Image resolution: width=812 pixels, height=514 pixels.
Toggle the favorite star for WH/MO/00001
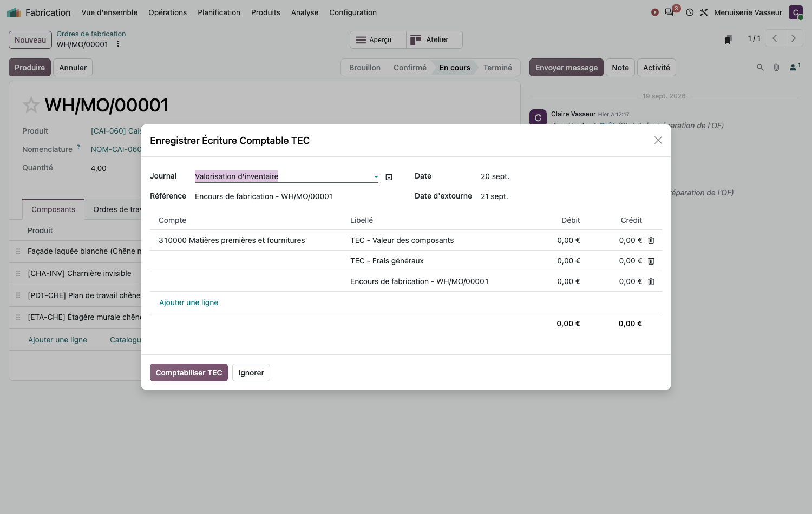tap(31, 105)
